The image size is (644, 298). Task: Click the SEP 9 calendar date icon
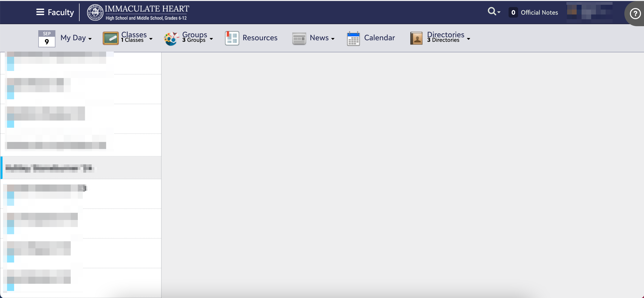[x=47, y=39]
